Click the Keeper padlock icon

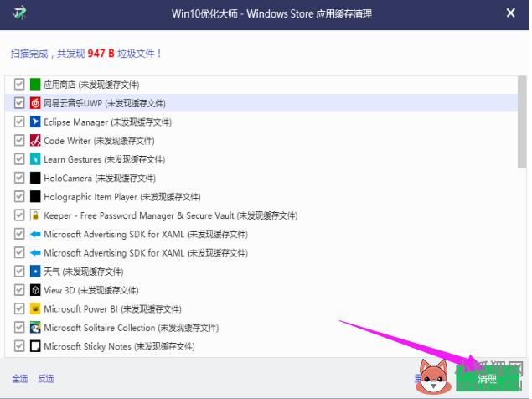click(x=35, y=215)
